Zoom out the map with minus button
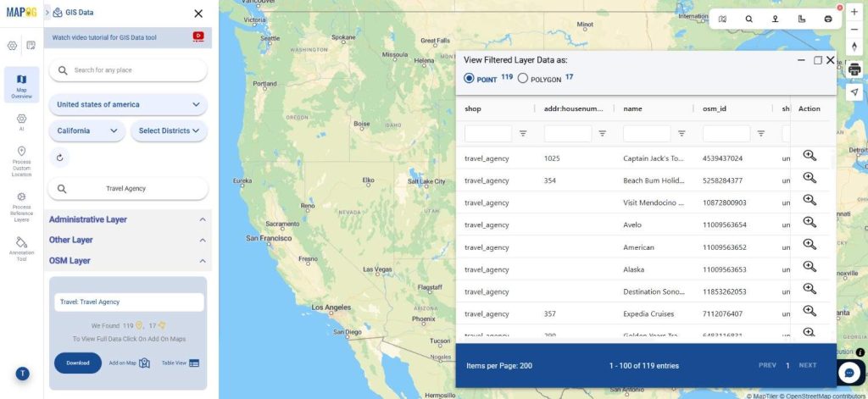 (x=854, y=30)
